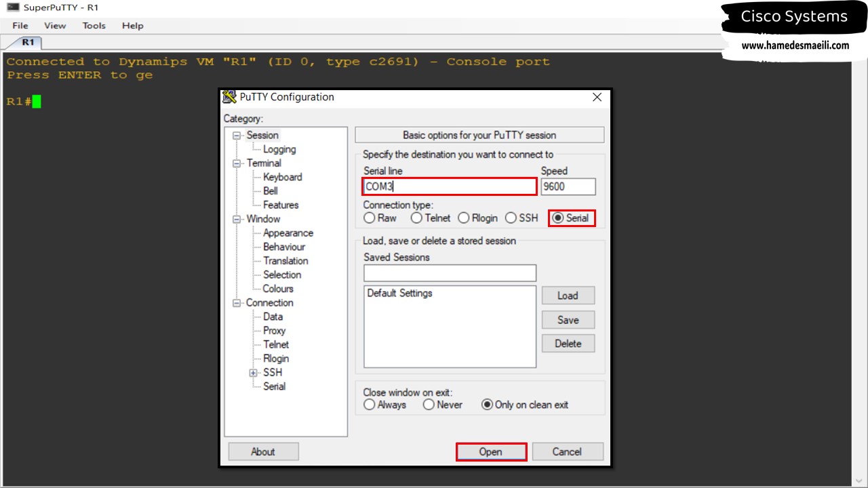Viewport: 868px width, 488px height.
Task: Open the Tools menu in SuperPuTTY
Action: click(x=94, y=26)
